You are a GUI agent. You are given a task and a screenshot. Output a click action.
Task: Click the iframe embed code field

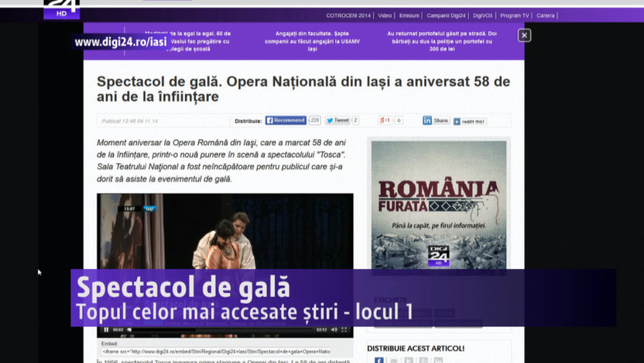coord(216,351)
